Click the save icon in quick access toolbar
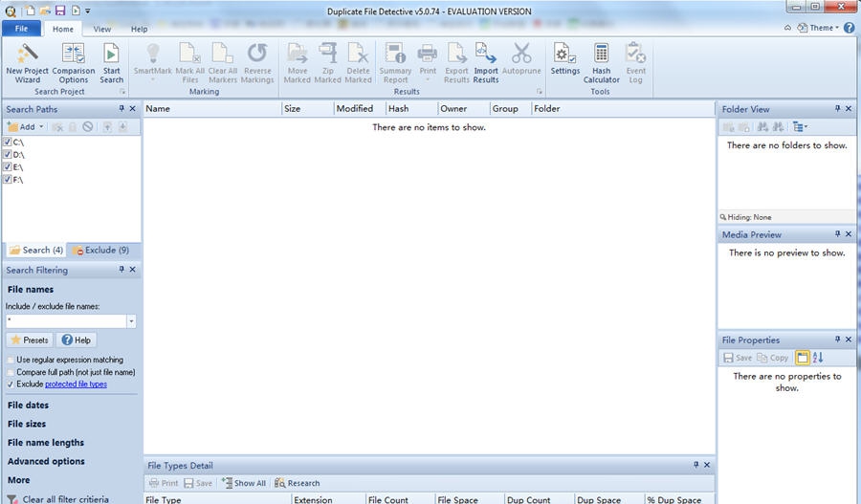This screenshot has height=504, width=861. coord(60,11)
